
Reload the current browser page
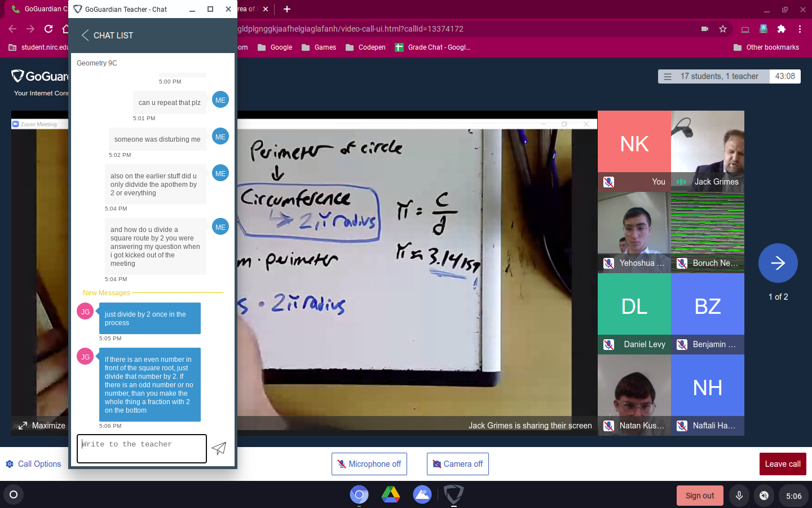tap(48, 29)
